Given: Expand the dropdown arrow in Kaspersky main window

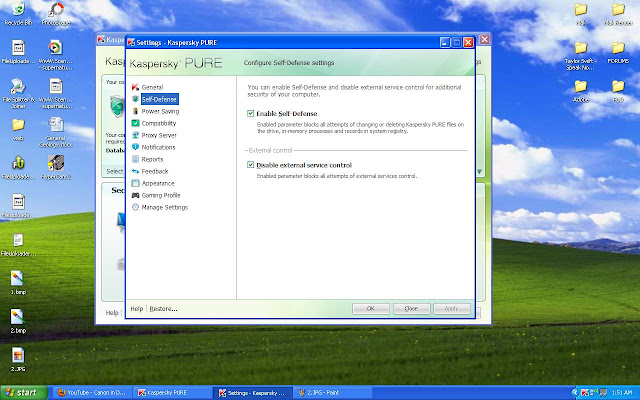Looking at the screenshot, I should [x=480, y=171].
